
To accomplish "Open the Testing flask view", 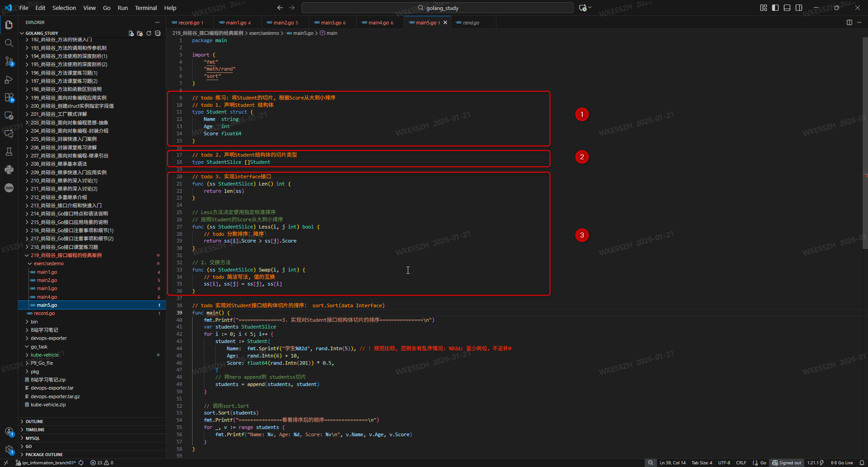I will point(9,152).
